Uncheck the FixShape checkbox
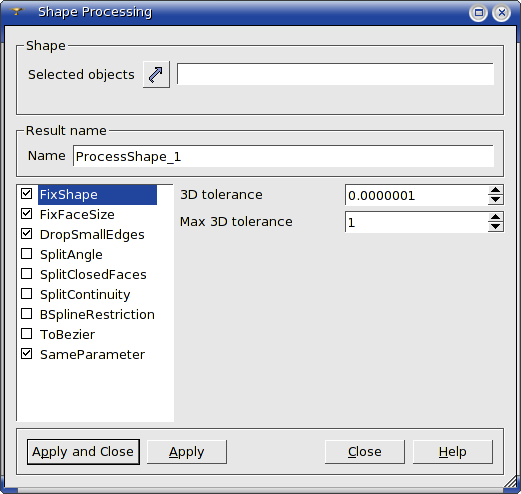 tap(26, 194)
